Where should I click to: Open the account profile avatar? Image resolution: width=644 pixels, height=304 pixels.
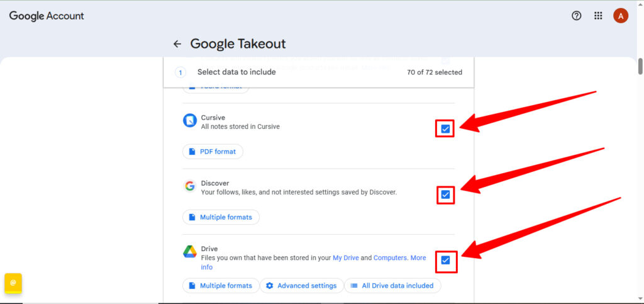coord(621,16)
